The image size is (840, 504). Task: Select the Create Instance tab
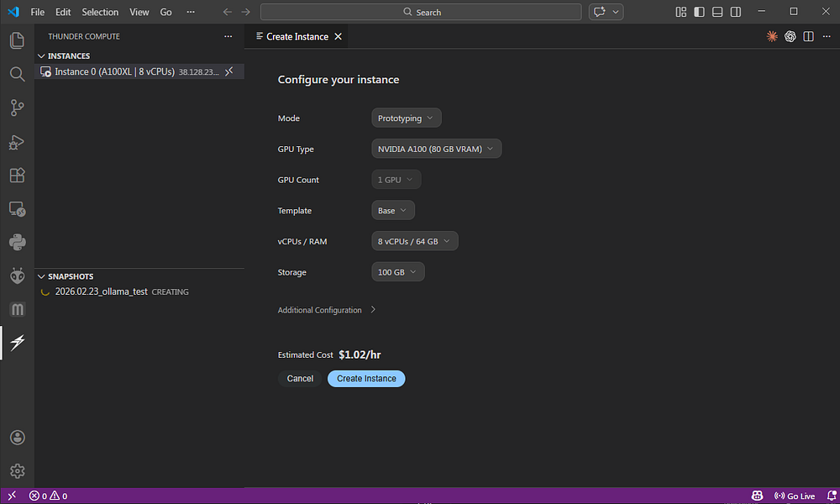(297, 36)
